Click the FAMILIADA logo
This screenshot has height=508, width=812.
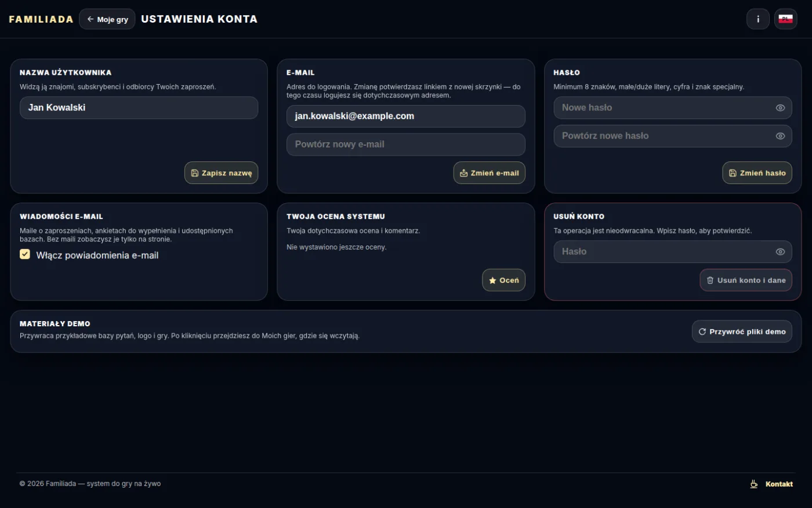pyautogui.click(x=41, y=19)
